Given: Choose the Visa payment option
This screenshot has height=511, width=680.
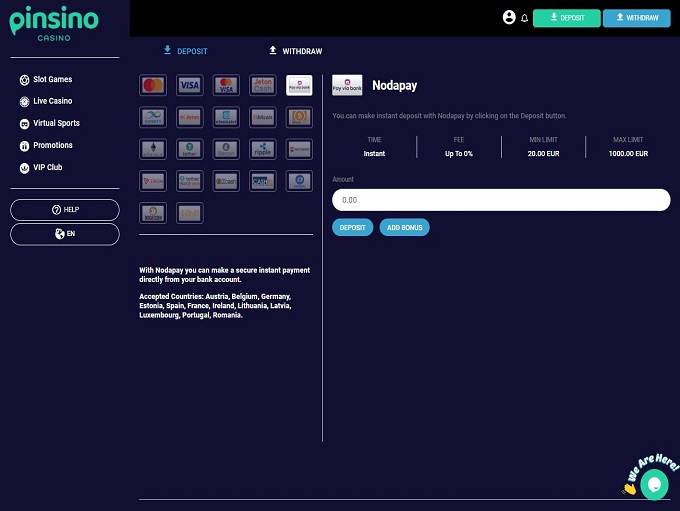Looking at the screenshot, I should (x=190, y=85).
